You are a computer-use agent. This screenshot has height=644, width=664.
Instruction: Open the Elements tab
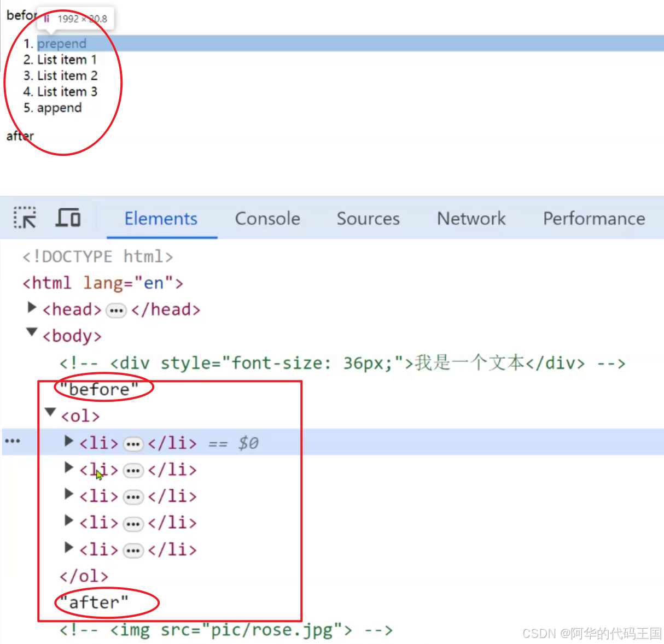(161, 219)
